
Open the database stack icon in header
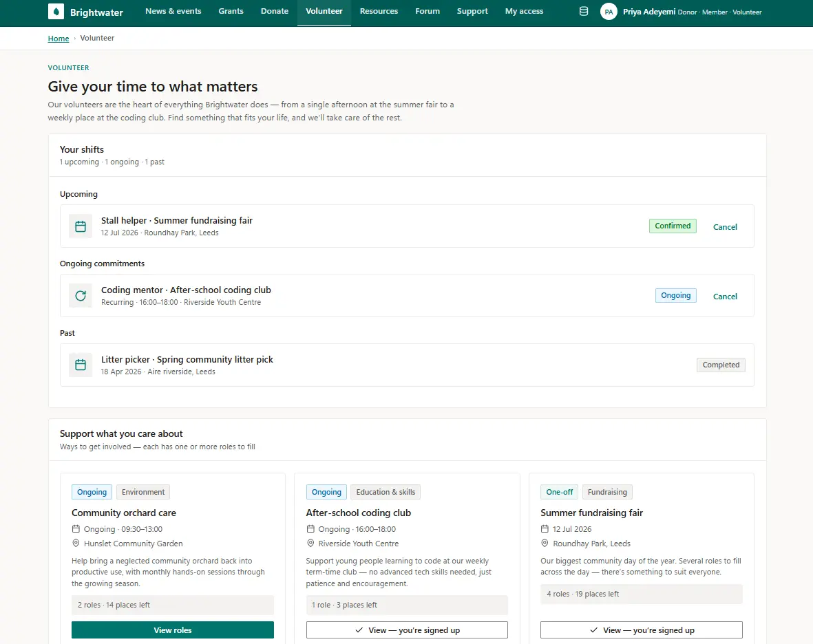point(583,12)
